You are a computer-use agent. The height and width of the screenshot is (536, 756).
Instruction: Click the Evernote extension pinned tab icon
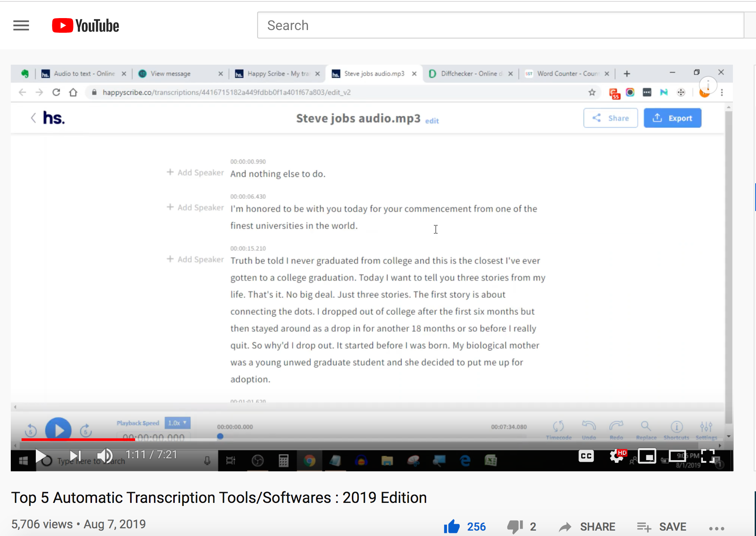[x=25, y=74]
